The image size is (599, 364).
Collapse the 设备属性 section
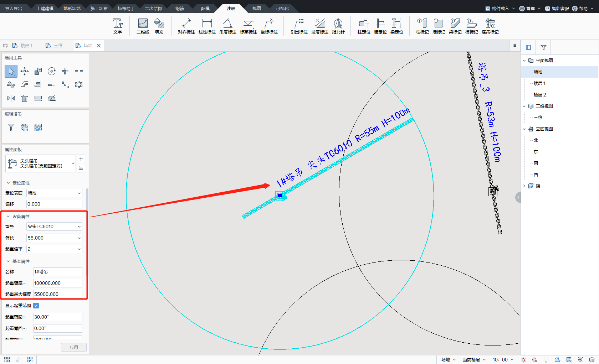8,217
